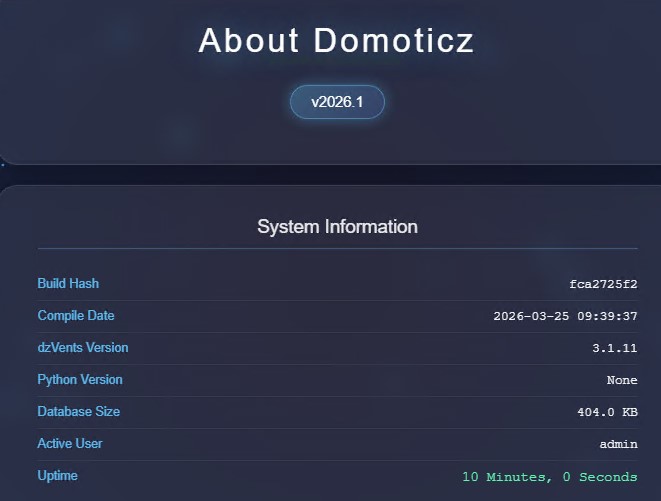This screenshot has width=661, height=501.
Task: Select database size value 404.0 KB
Action: click(x=607, y=412)
